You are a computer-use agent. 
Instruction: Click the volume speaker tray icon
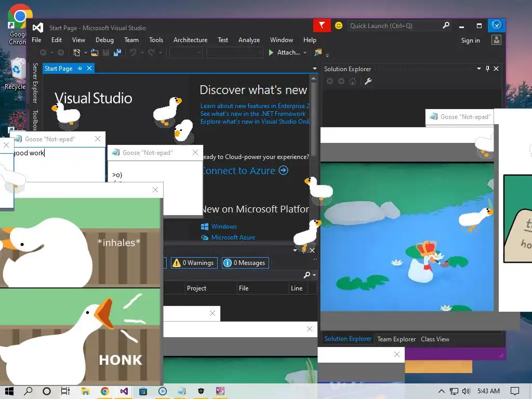click(466, 391)
